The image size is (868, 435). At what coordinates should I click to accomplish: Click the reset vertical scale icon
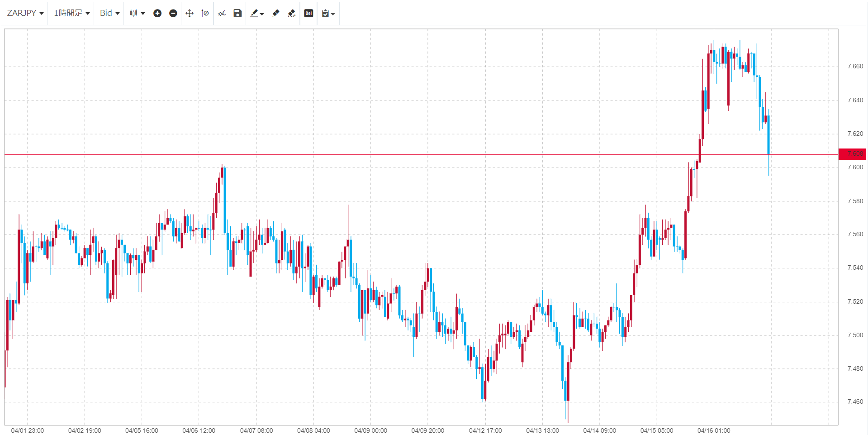point(205,13)
